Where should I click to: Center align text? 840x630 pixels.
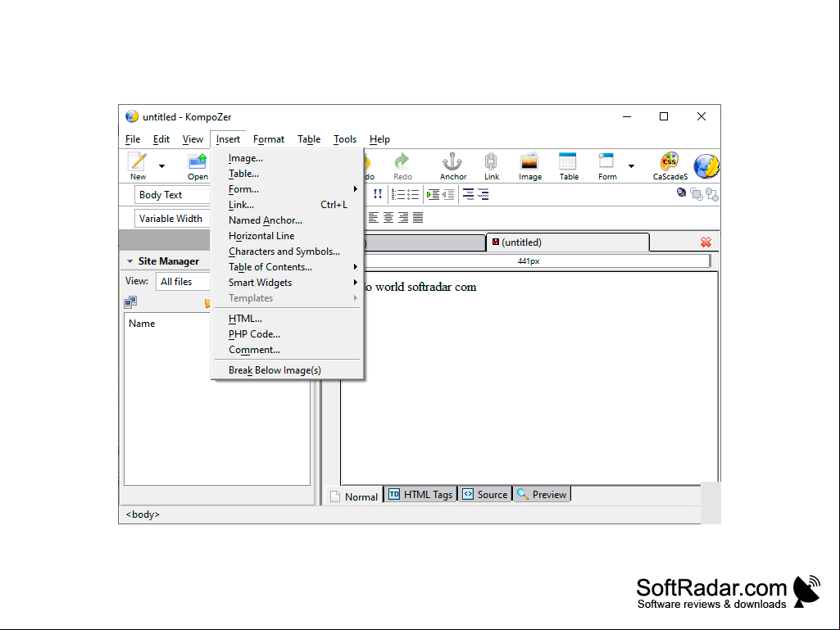(x=388, y=217)
